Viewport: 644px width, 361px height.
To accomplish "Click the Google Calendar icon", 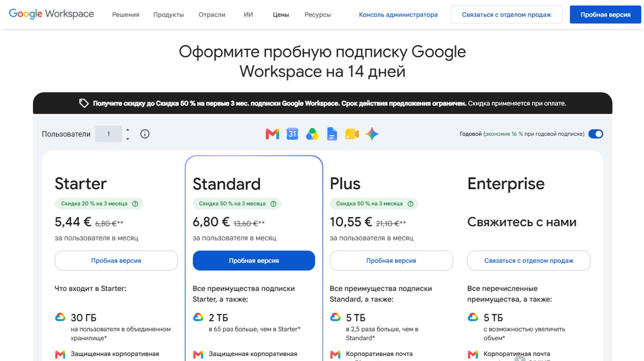I will point(292,134).
